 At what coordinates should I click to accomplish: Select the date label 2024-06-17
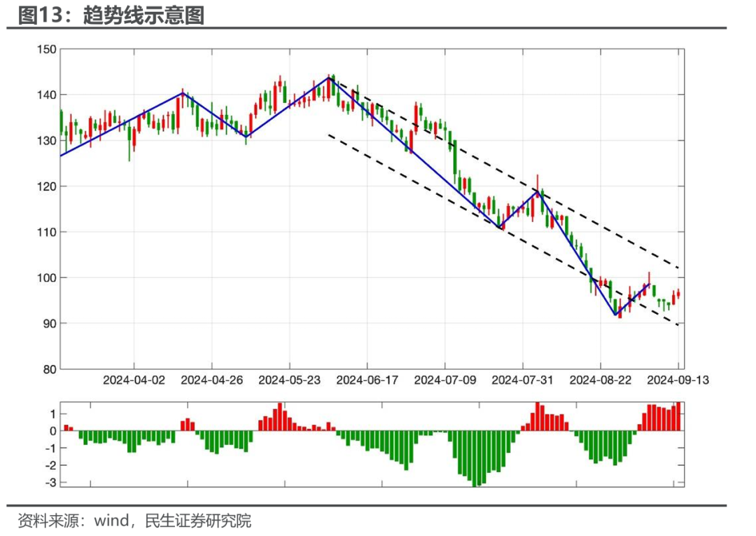(367, 380)
